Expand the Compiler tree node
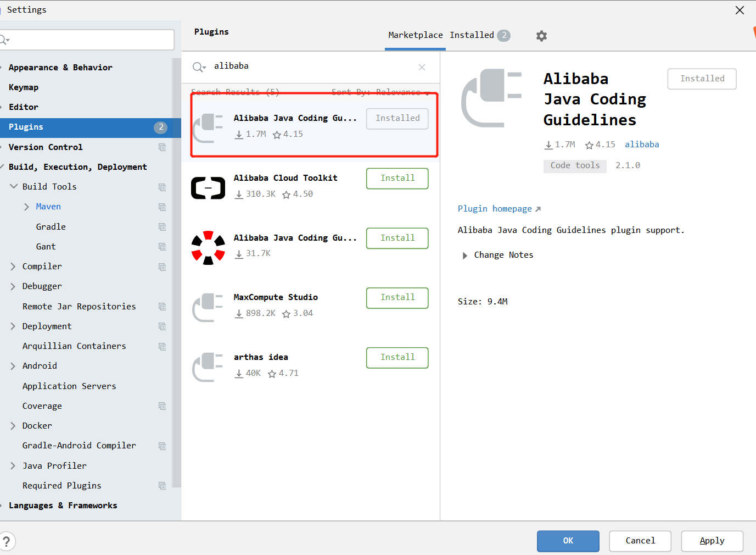Image resolution: width=756 pixels, height=555 pixels. (x=13, y=267)
